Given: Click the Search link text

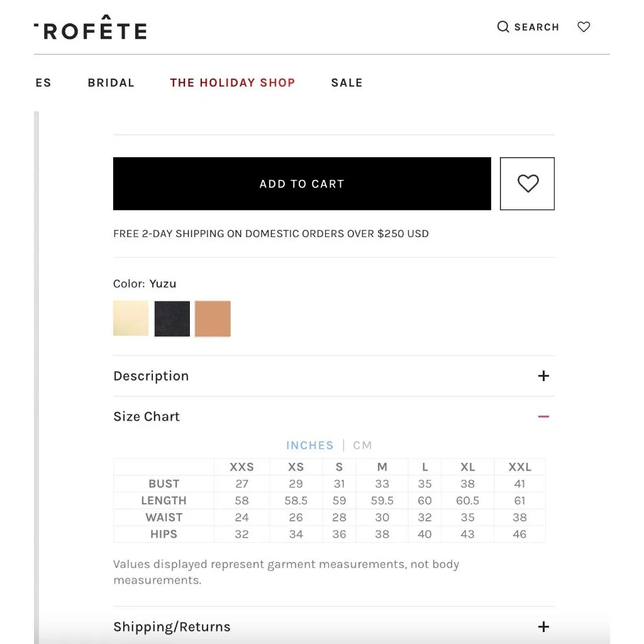Looking at the screenshot, I should point(536,27).
